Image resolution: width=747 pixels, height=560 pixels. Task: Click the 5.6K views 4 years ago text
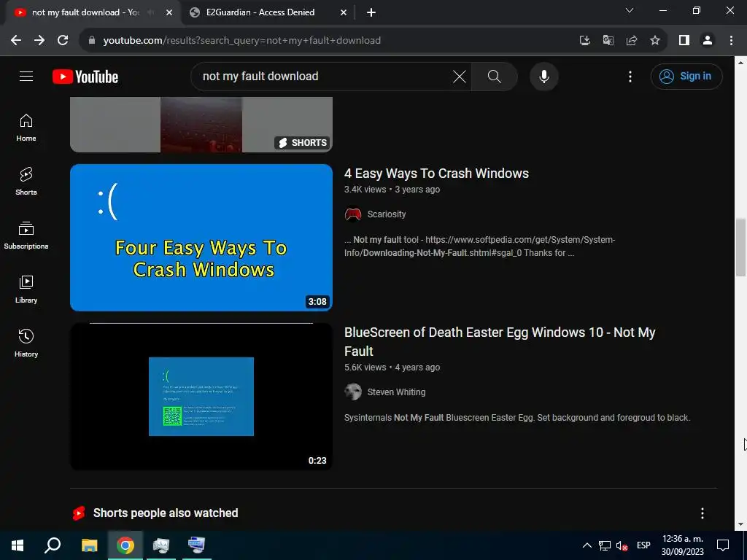click(x=392, y=367)
